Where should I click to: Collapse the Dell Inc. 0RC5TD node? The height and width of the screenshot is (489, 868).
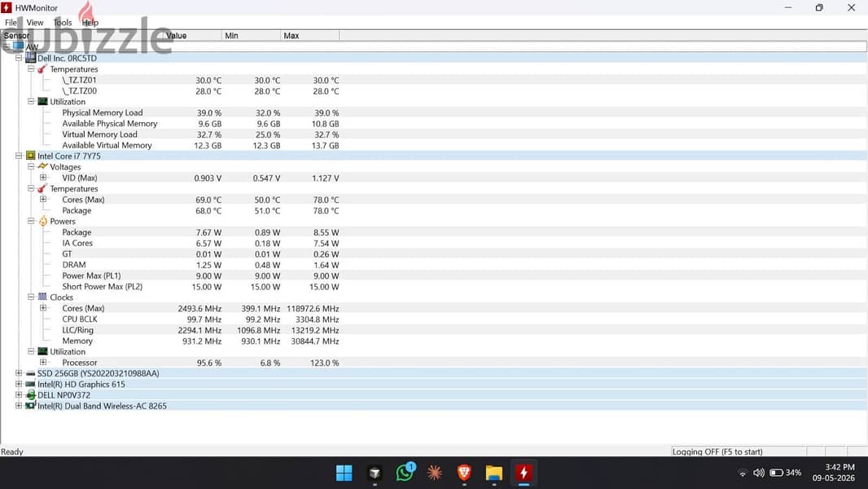(x=19, y=58)
